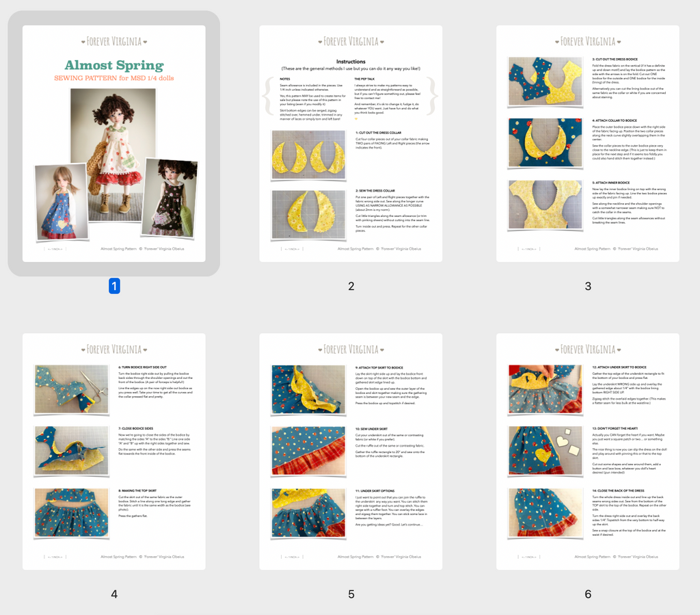The height and width of the screenshot is (615, 700).
Task: Click the yellow heart patch photo, step 13
Action: [x=545, y=451]
